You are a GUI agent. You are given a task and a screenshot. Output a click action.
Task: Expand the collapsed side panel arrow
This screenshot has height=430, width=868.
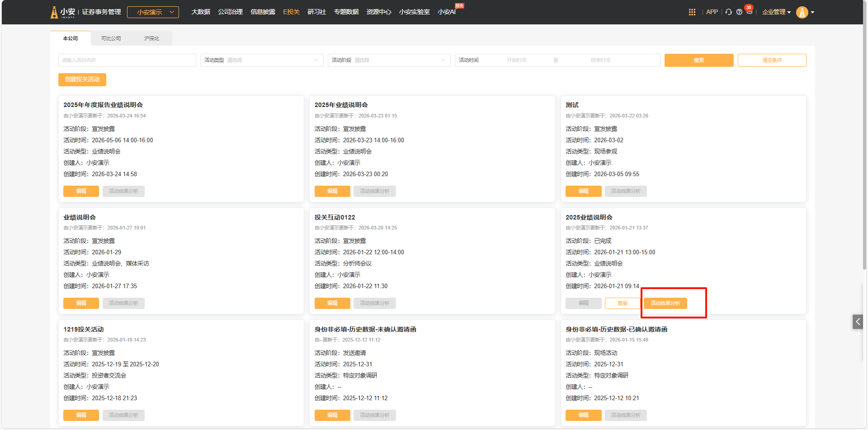coord(858,322)
